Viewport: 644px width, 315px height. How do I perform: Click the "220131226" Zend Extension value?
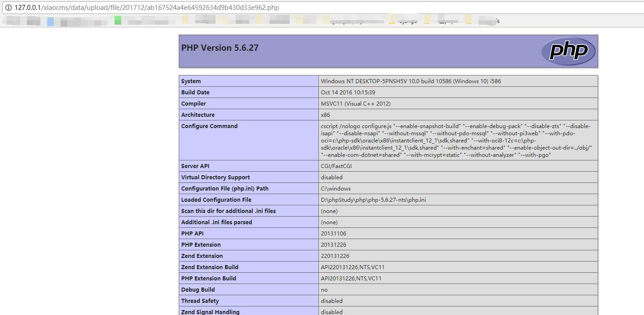click(335, 256)
